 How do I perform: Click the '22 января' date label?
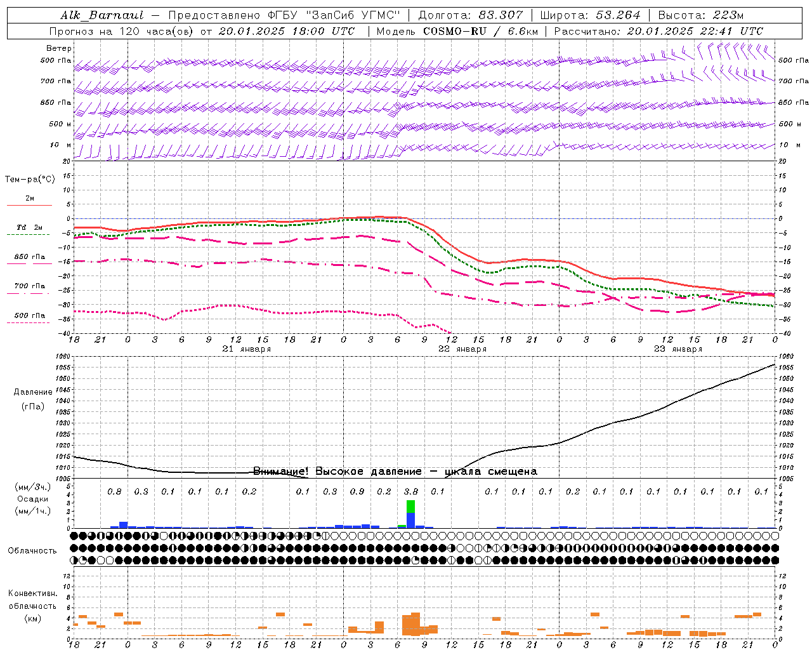click(x=462, y=349)
